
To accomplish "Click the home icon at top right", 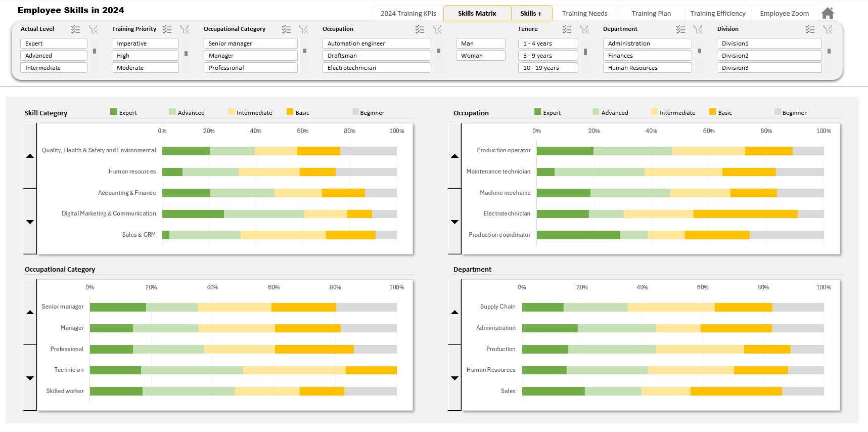I will [x=828, y=13].
